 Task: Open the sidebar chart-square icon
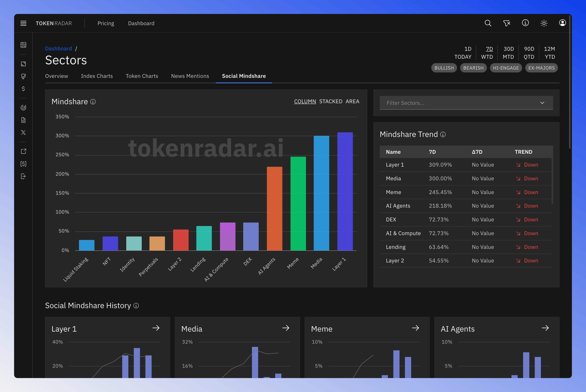click(23, 64)
